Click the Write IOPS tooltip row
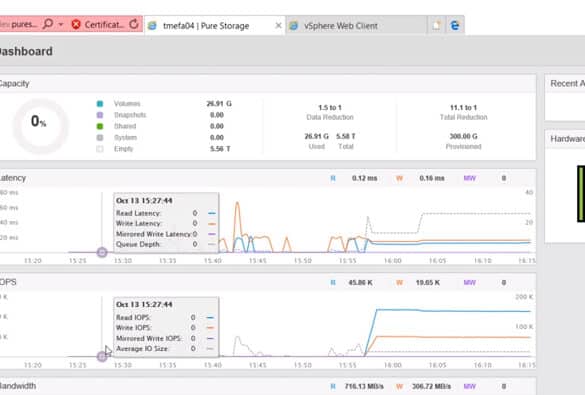Screen dimensions: 585x395 point(166,328)
